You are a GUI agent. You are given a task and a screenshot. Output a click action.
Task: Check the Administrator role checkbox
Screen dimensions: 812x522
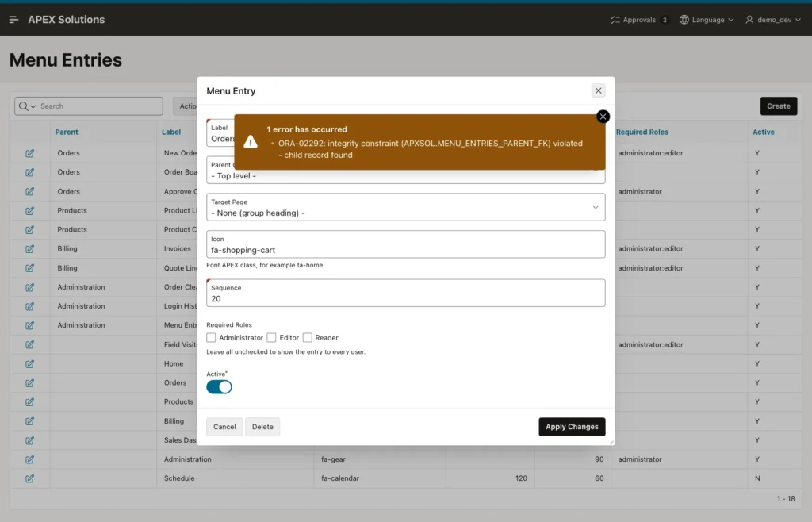pyautogui.click(x=211, y=338)
